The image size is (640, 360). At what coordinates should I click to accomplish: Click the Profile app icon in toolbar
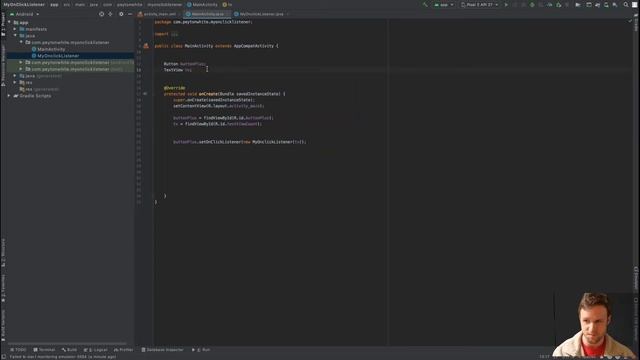550,4
